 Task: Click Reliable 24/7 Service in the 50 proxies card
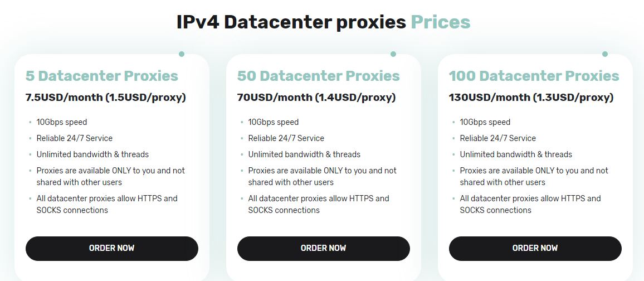(x=286, y=138)
